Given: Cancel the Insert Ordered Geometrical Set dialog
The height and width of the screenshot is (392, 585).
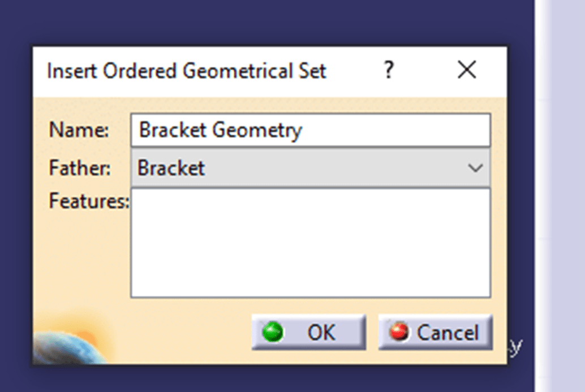Looking at the screenshot, I should tap(435, 333).
